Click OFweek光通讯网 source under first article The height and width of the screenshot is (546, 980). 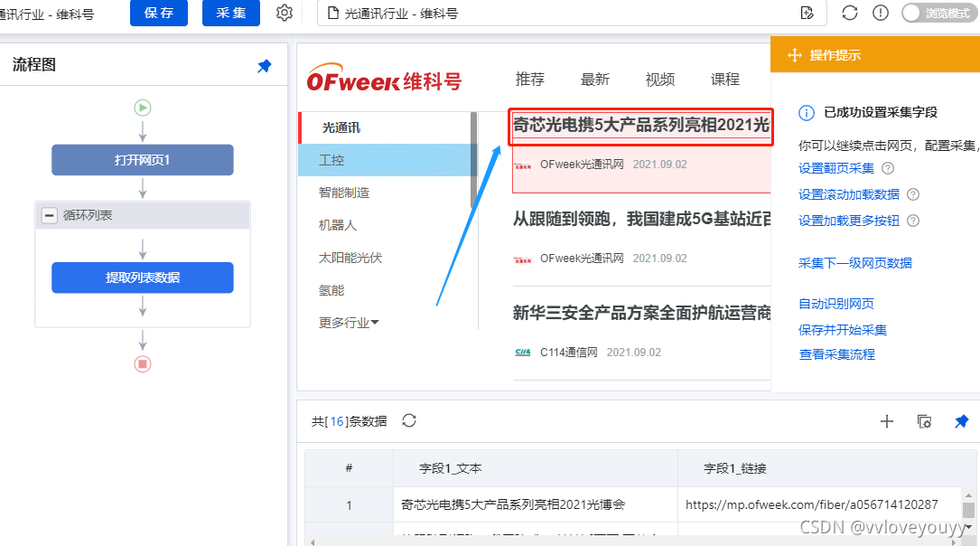point(582,165)
